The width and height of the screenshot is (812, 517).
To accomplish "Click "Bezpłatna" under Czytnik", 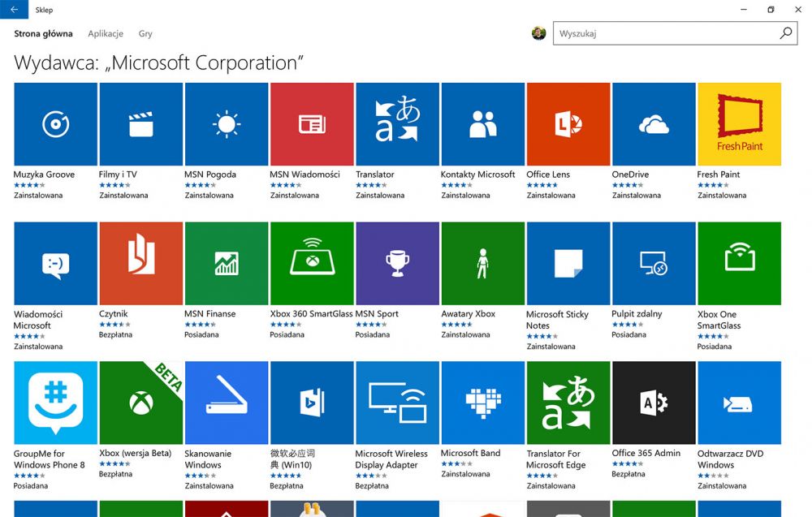I will [115, 335].
